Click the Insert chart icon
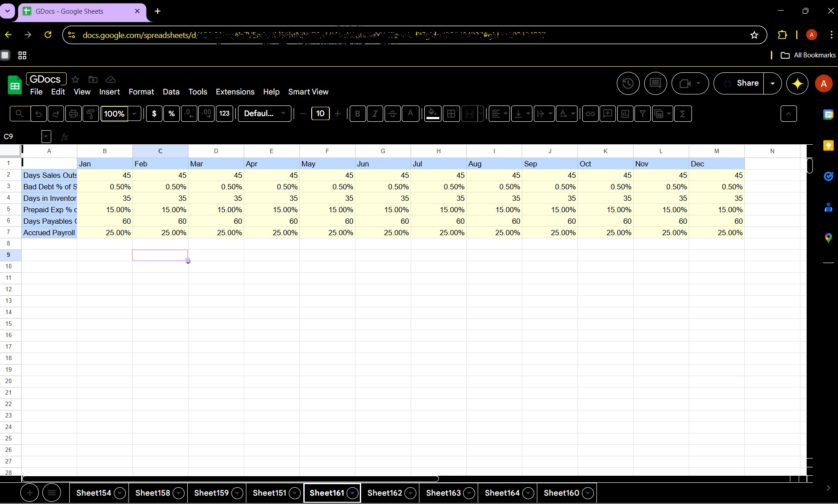This screenshot has width=838, height=504. pyautogui.click(x=625, y=114)
